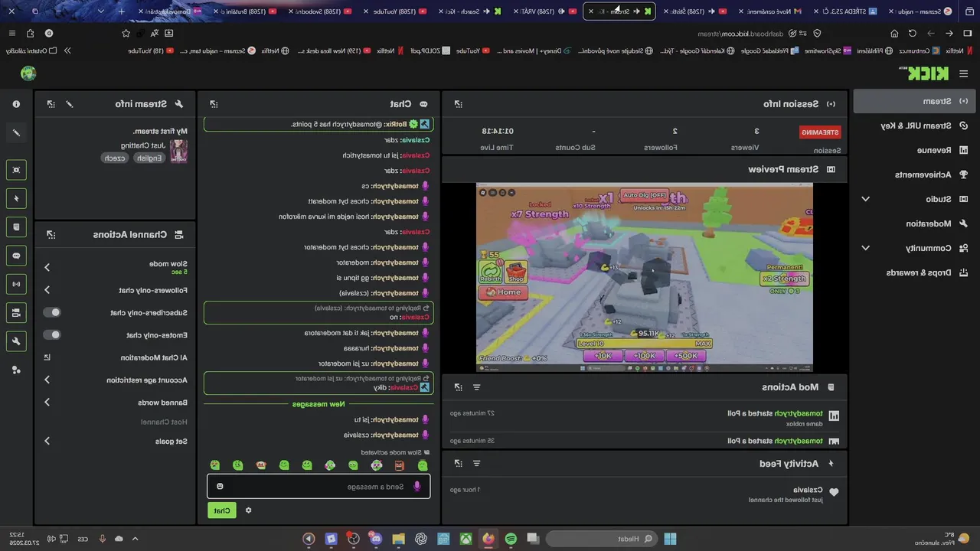980x551 pixels.
Task: Click the Send a message input field
Action: tap(318, 487)
